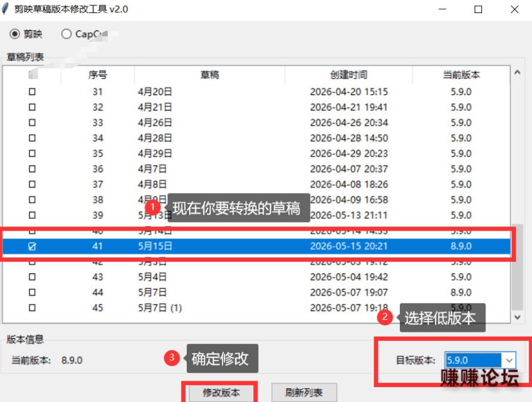Close the 剪映草稿版本修改工具 window
The width and height of the screenshot is (532, 402).
(515, 9)
